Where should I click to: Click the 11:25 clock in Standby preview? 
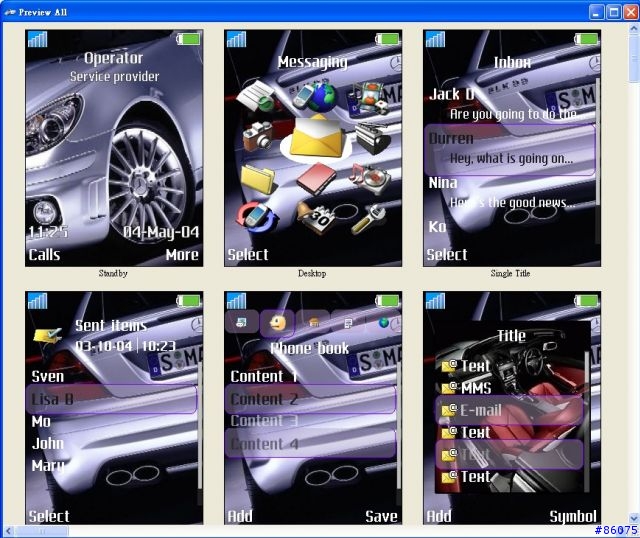[x=48, y=232]
